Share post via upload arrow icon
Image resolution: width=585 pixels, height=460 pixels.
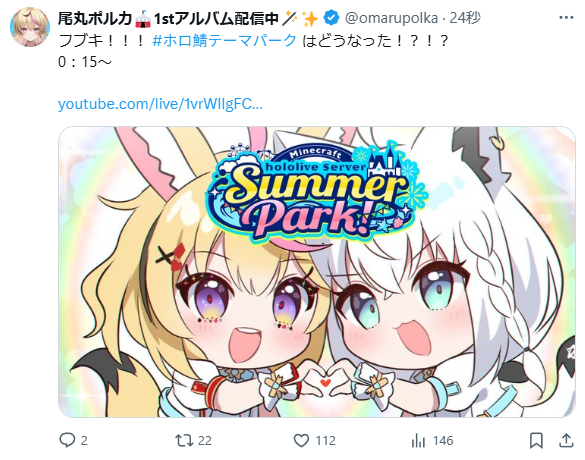click(566, 440)
